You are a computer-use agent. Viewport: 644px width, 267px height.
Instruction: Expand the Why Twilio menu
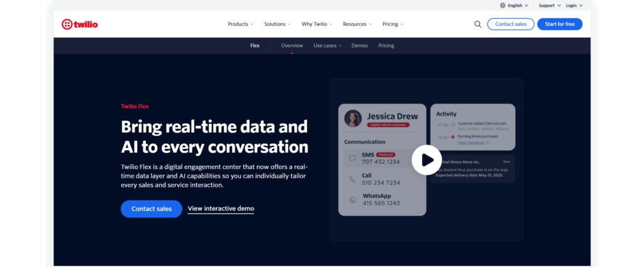click(x=317, y=25)
